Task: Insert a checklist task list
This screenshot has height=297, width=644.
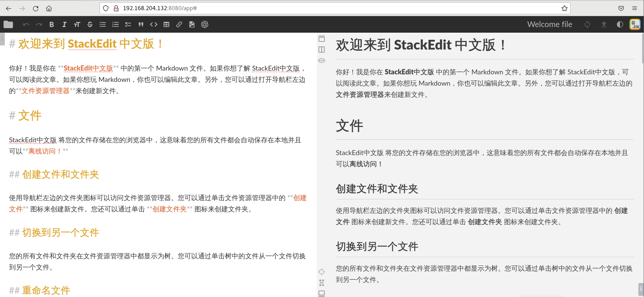Action: point(128,24)
